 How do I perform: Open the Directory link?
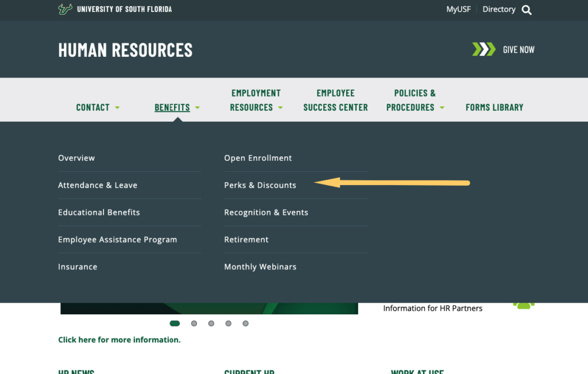tap(498, 9)
